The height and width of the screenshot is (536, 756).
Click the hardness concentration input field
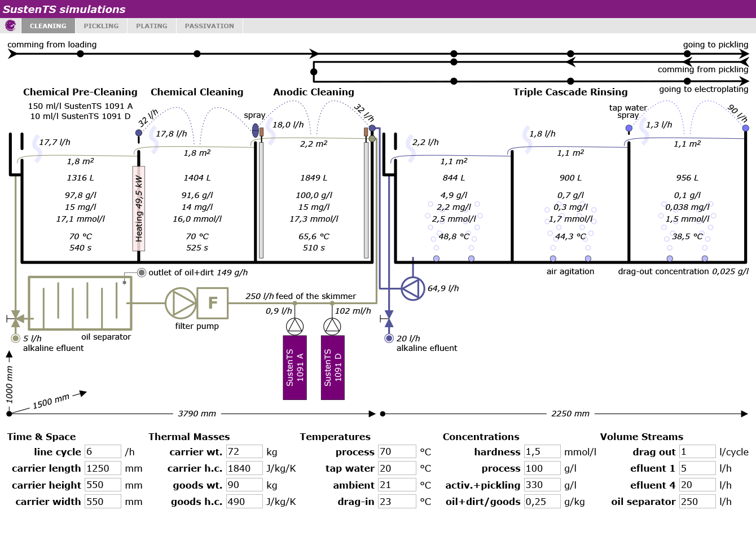point(542,451)
